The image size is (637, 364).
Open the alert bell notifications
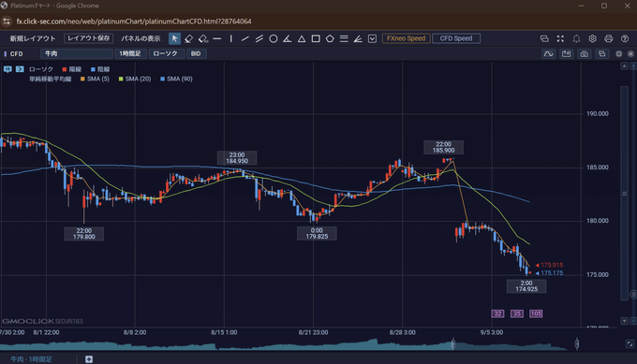(576, 38)
